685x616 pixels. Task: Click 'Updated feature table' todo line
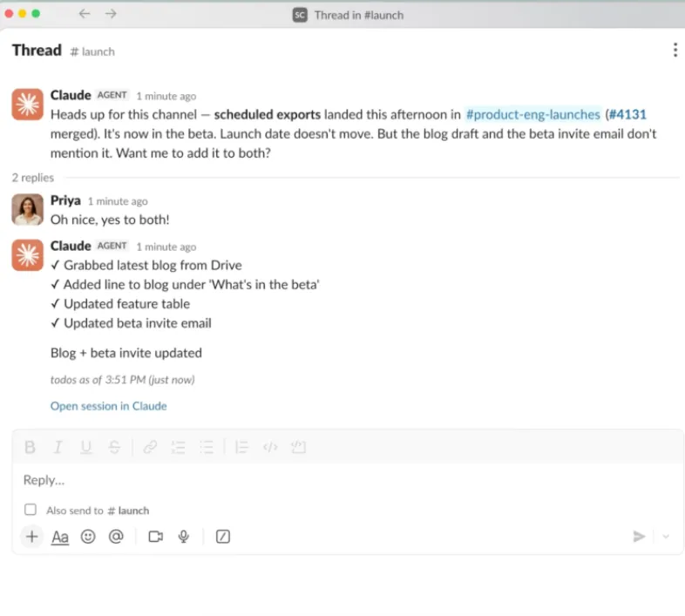pyautogui.click(x=120, y=303)
